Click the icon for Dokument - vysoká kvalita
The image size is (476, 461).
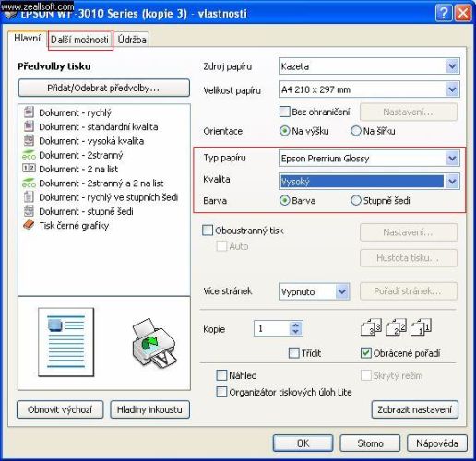click(x=29, y=140)
